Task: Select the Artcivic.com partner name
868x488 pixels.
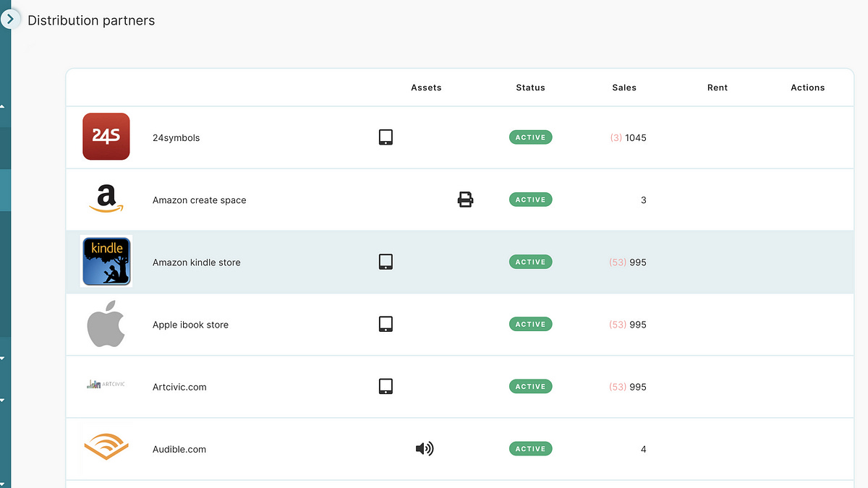Action: (179, 387)
